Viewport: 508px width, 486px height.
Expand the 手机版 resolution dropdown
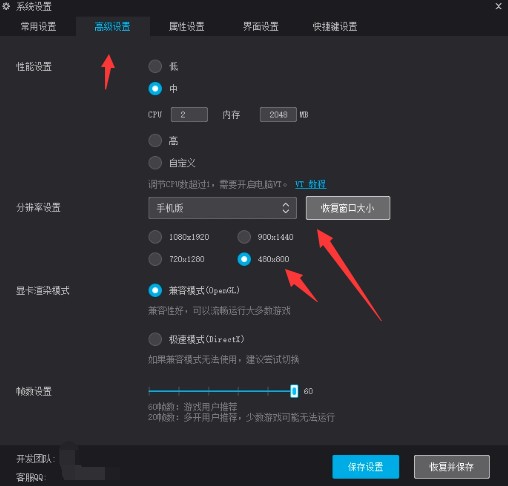click(222, 208)
